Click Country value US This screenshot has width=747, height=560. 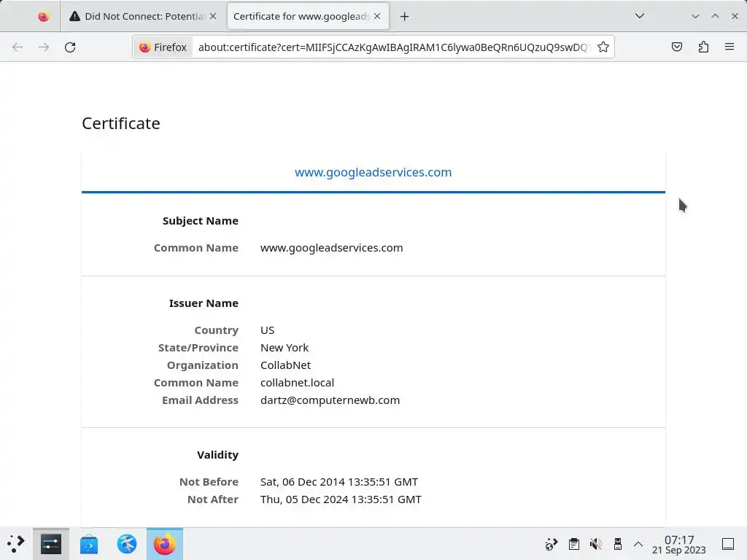click(x=267, y=330)
